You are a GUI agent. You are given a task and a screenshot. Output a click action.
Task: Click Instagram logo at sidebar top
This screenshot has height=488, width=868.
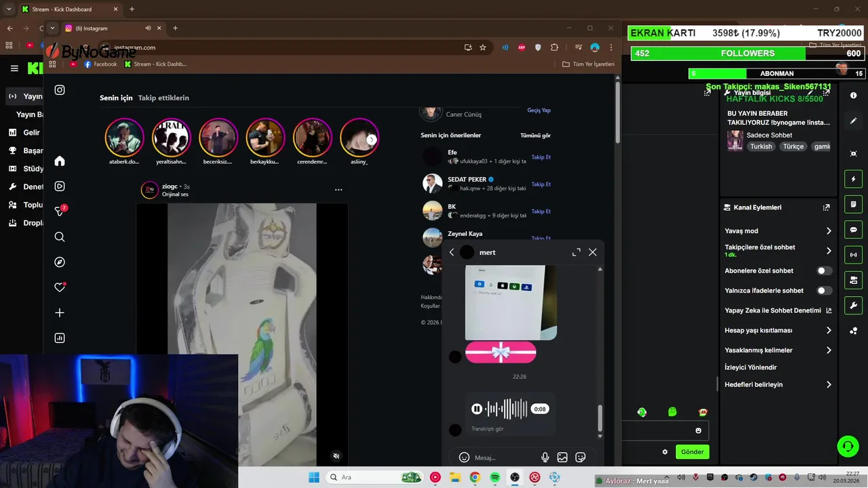(x=60, y=89)
